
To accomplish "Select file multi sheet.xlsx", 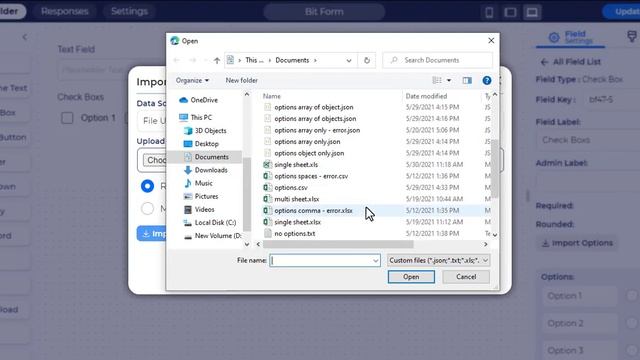I will point(292,199).
